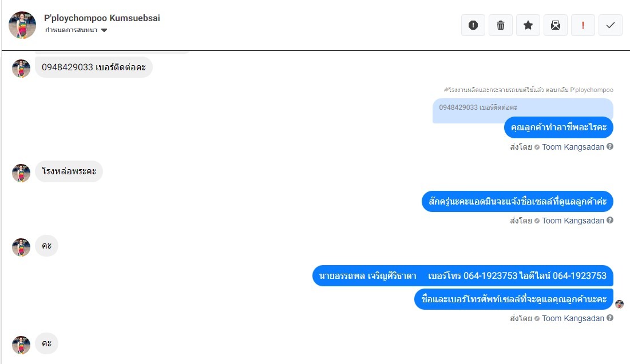Viewport: 630px width, 364px height.
Task: Open the header profile picture
Action: pyautogui.click(x=22, y=25)
